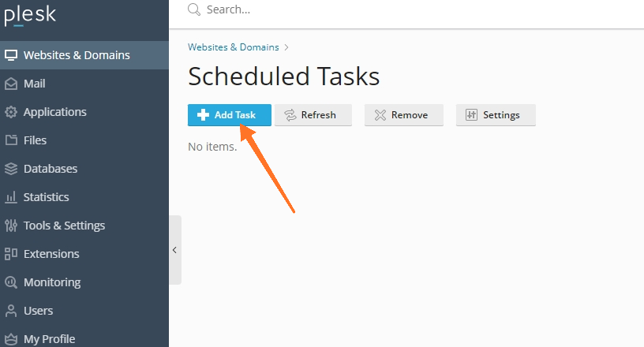
Task: Click the Remove button
Action: point(404,115)
